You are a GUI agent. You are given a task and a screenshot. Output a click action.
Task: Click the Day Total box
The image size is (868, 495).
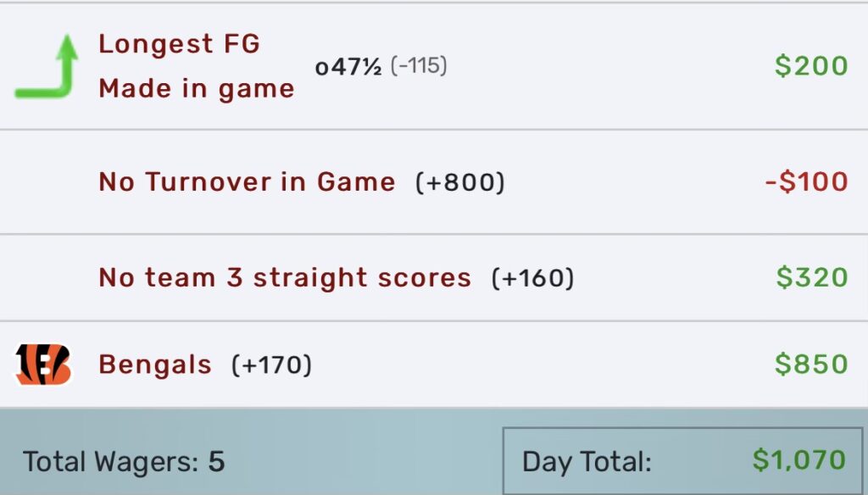click(682, 460)
